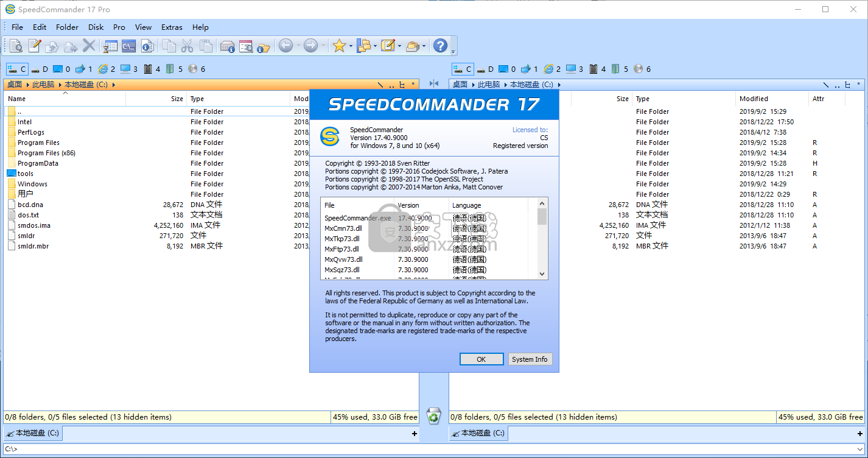Add a new tab in the right panel
The image size is (868, 458).
(x=859, y=434)
